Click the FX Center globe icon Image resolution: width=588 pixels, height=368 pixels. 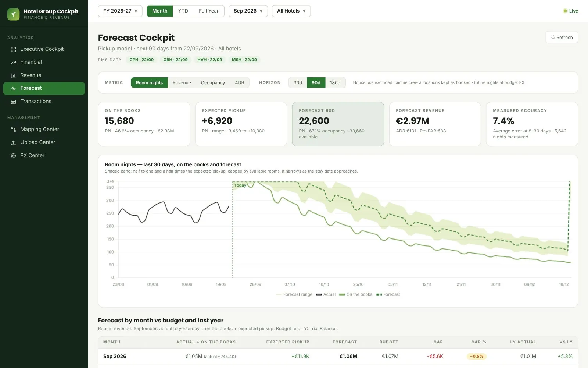pyautogui.click(x=14, y=156)
